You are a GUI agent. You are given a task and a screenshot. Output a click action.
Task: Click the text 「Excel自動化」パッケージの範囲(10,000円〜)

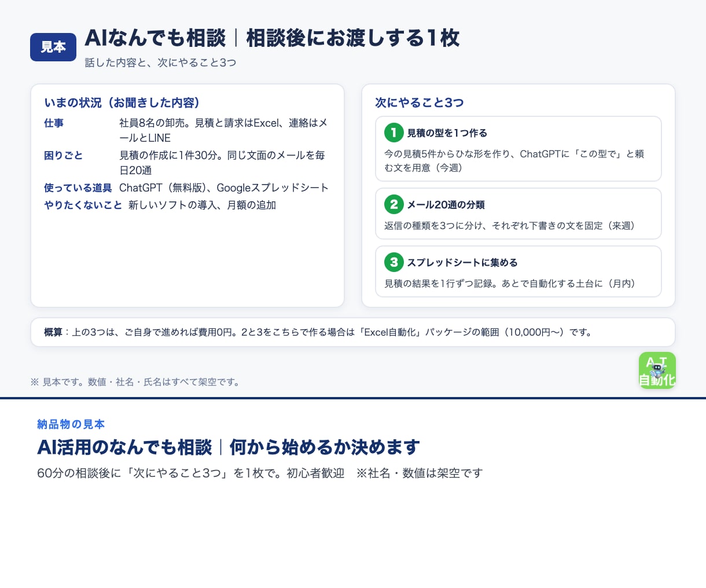pyautogui.click(x=462, y=332)
